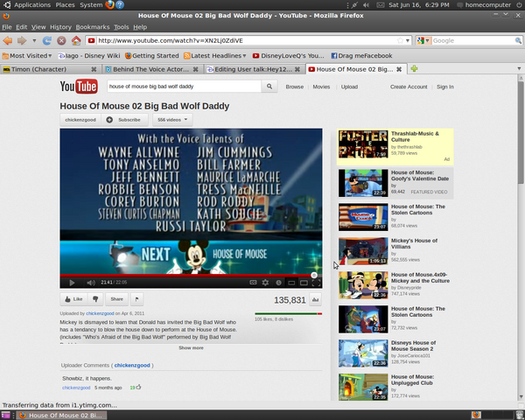Viewport: 525px width, 420px height.
Task: Stop loading with the red stop icon
Action: click(61, 40)
